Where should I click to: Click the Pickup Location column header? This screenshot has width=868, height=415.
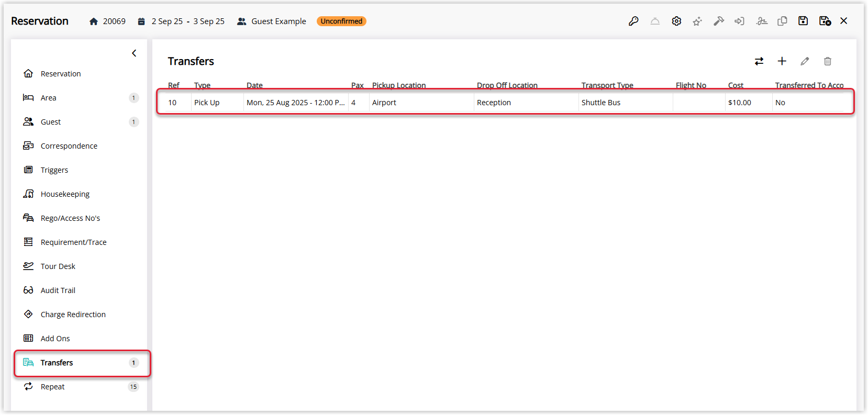pyautogui.click(x=399, y=85)
